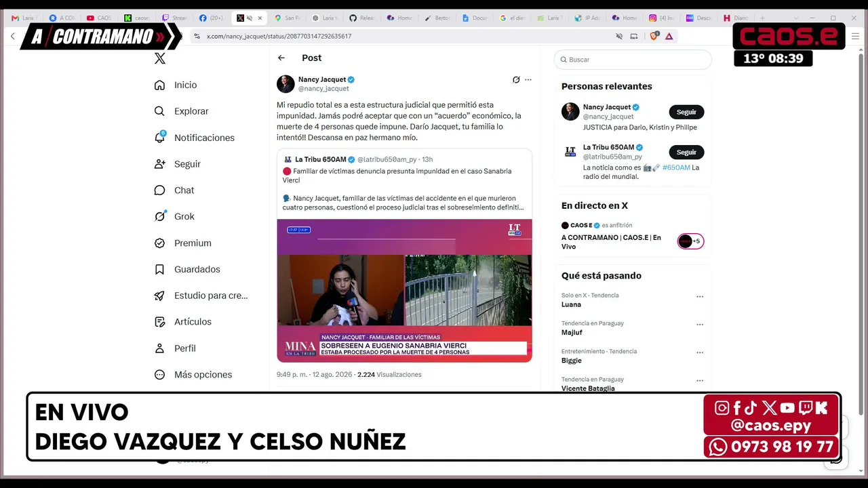Click Nancy Jacquet's avatar on the post
This screenshot has height=488, width=868.
285,84
